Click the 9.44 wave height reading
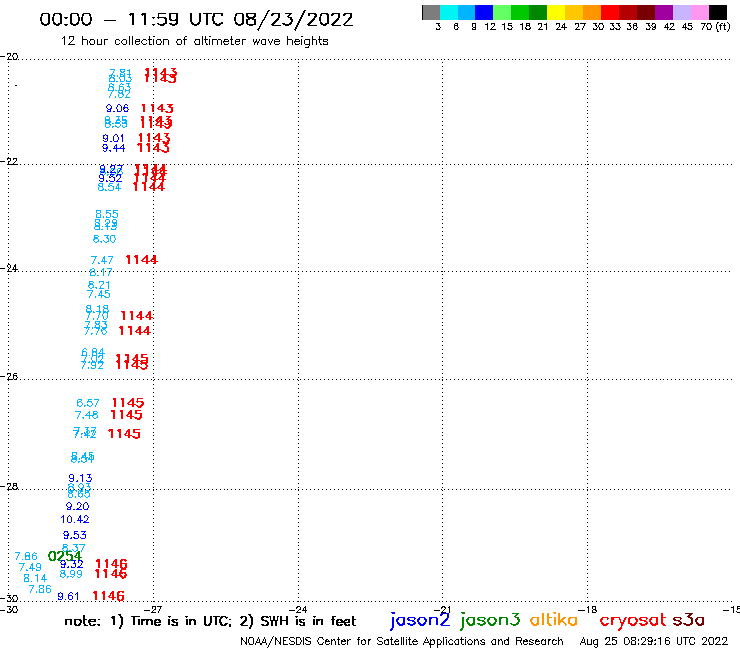The image size is (740, 650). [114, 148]
